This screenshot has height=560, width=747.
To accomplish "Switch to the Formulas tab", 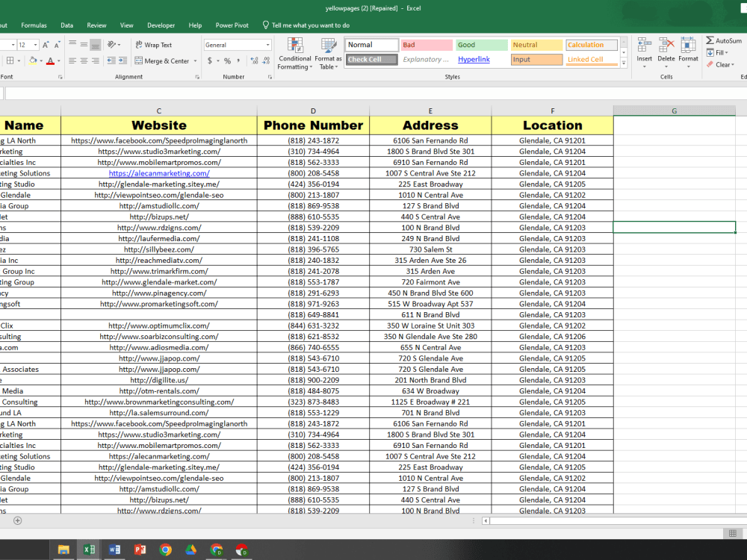I will pyautogui.click(x=34, y=25).
